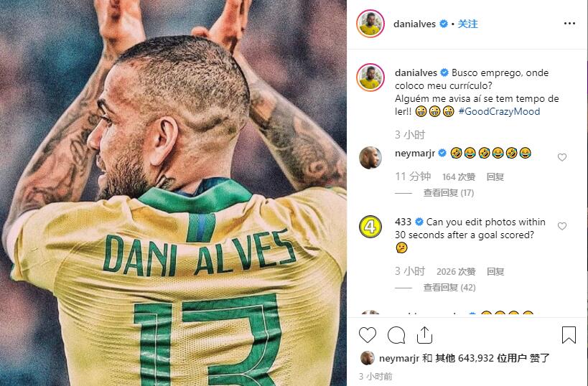
Task: Open the #GoodCrazyMood hashtag
Action: pyautogui.click(x=499, y=111)
